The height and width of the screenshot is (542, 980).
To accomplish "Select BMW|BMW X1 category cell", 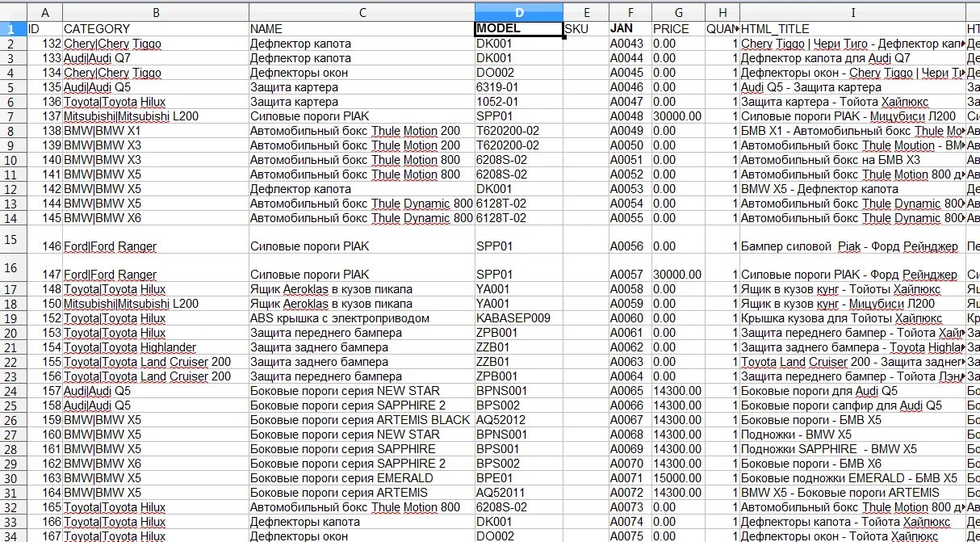I will pos(155,131).
